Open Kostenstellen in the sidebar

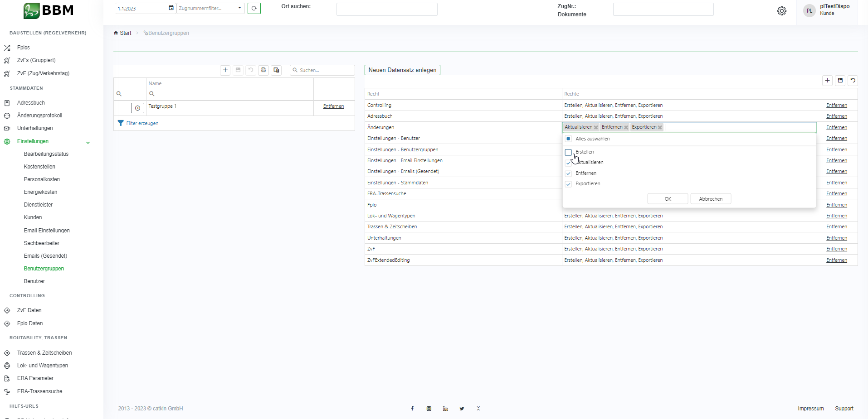(39, 167)
